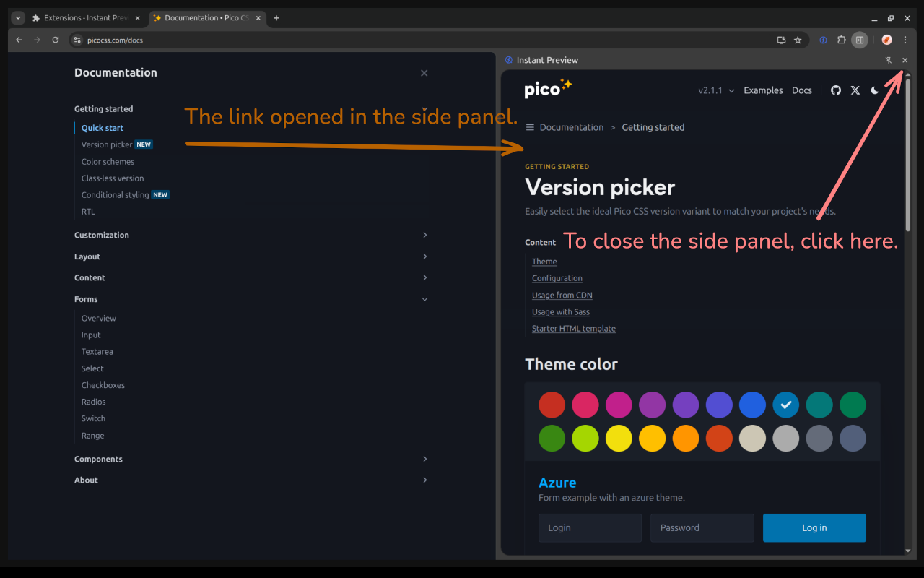Viewport: 924px width, 578px height.
Task: Collapse the Forms section
Action: (251, 299)
